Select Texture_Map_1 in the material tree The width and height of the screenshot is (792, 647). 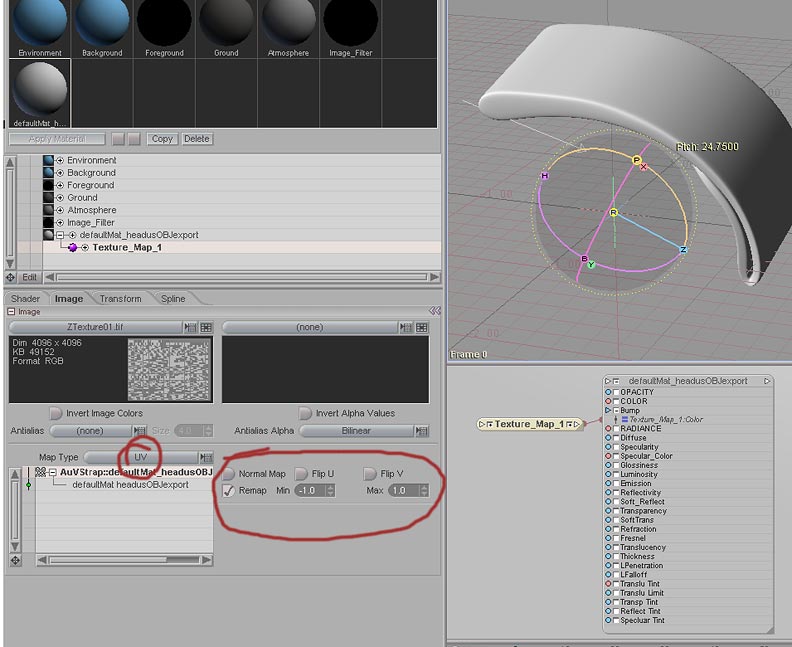[x=127, y=247]
